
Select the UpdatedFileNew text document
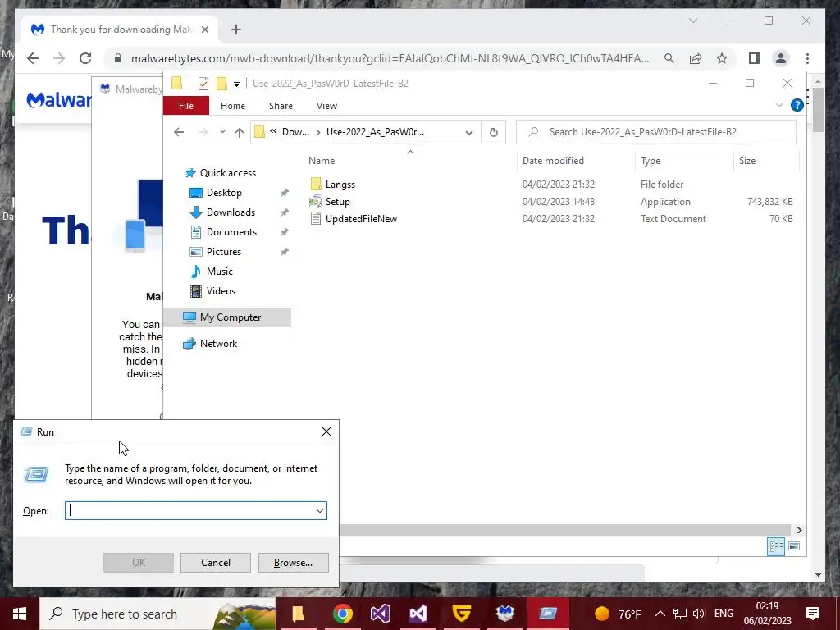361,218
